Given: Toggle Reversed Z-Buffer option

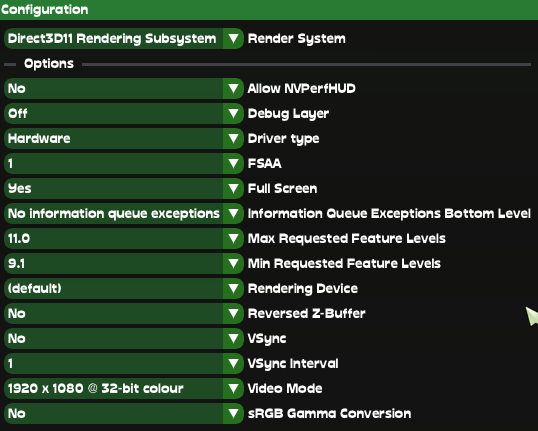Looking at the screenshot, I should [124, 313].
